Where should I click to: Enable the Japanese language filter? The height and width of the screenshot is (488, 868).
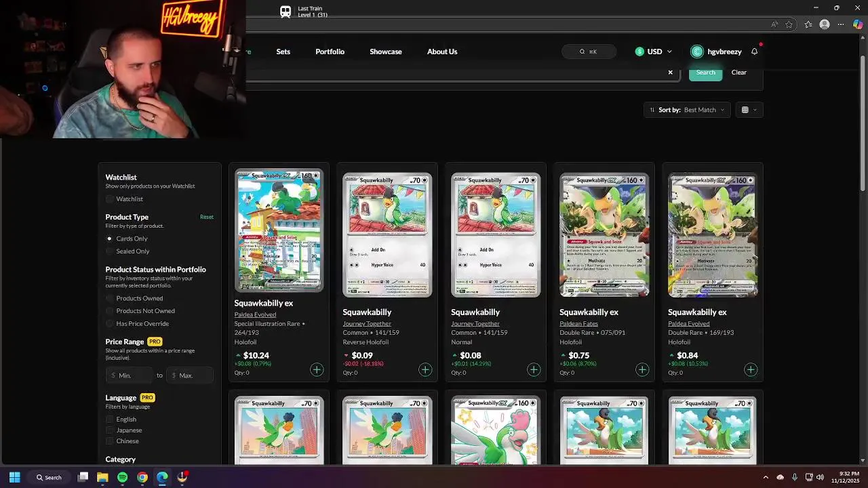click(x=110, y=430)
